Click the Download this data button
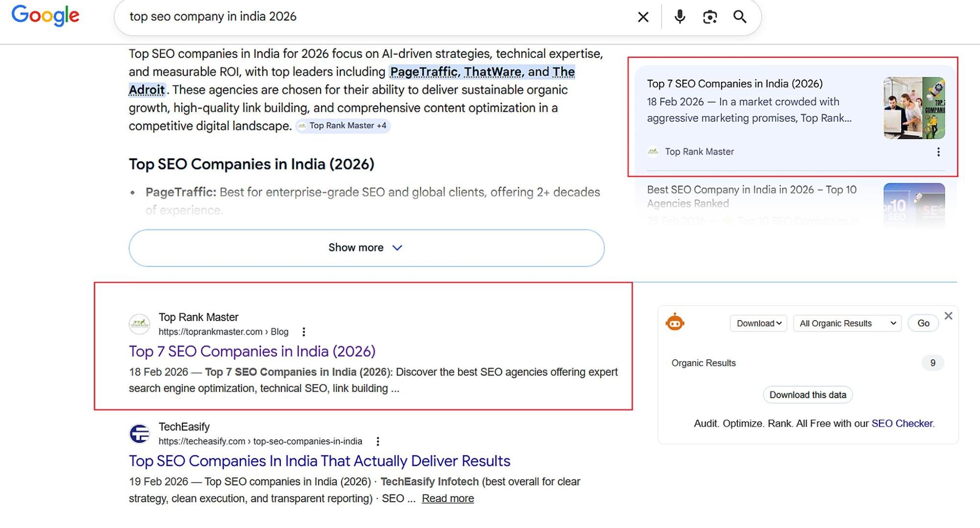Screen dimensions: 980x528 click(x=807, y=395)
